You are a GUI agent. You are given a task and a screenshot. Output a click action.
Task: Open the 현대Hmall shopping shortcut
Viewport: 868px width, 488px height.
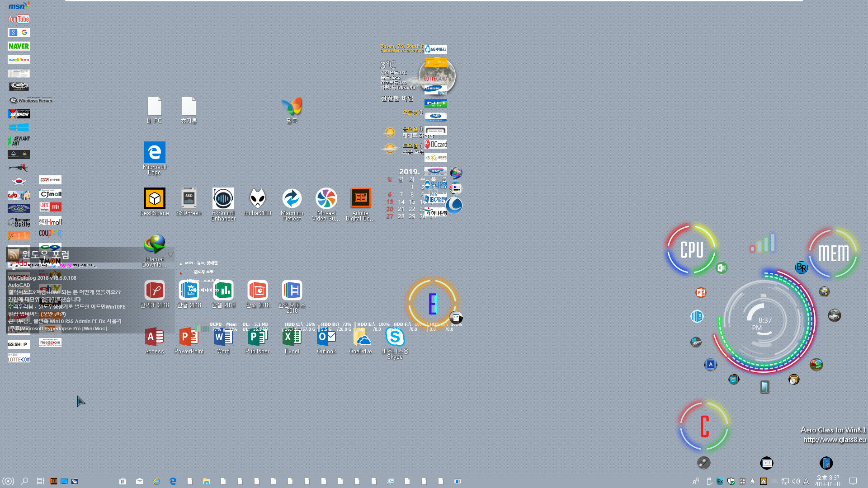click(x=50, y=221)
